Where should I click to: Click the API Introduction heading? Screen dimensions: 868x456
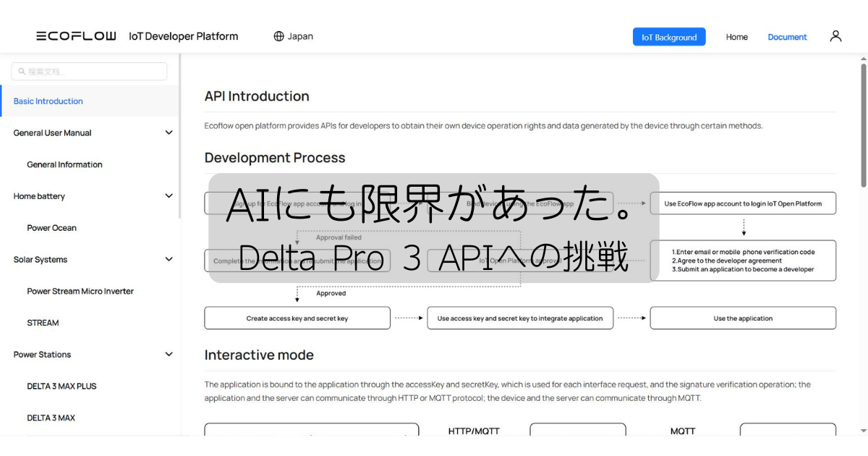(x=257, y=96)
